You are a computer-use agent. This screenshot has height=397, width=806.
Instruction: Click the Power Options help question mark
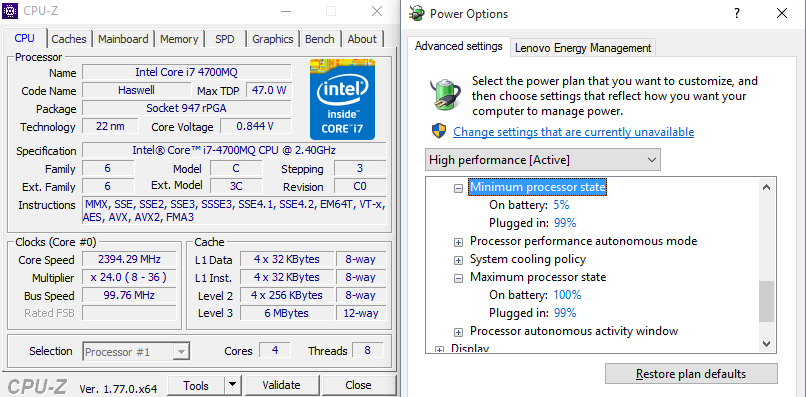tap(737, 13)
